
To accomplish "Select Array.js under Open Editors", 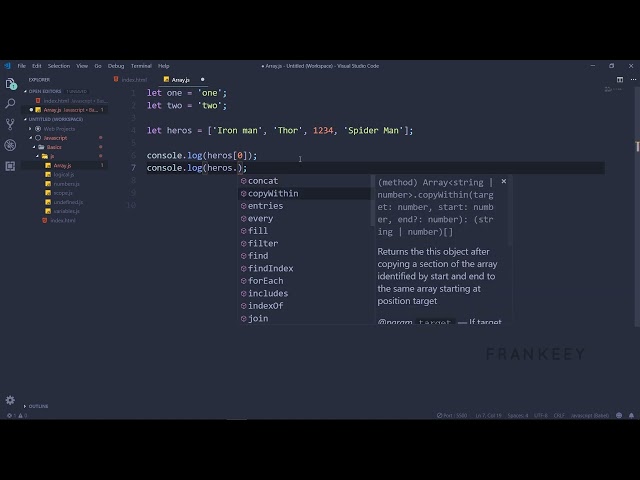I will 64,110.
